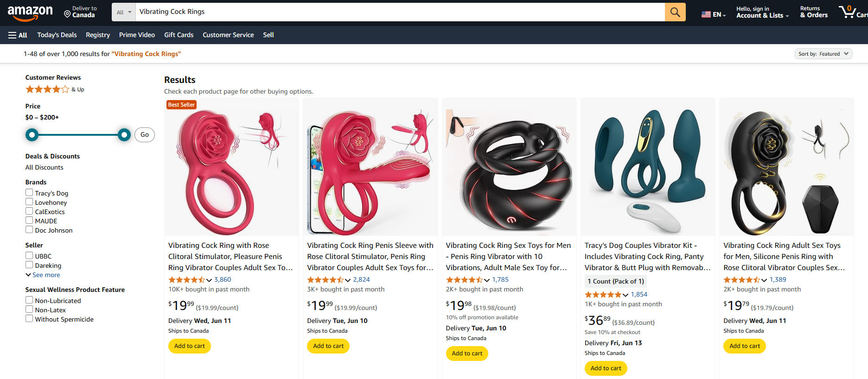This screenshot has height=379, width=868.
Task: Open the hamburger All menu
Action: 17,35
